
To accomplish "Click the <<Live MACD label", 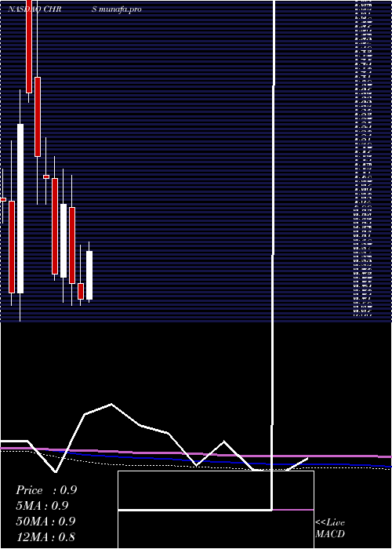I will click(330, 529).
